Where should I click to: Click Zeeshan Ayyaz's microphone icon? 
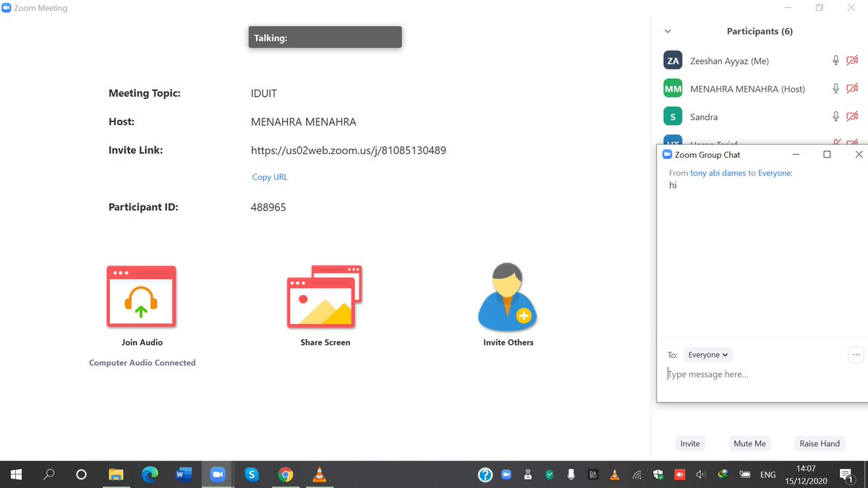835,61
